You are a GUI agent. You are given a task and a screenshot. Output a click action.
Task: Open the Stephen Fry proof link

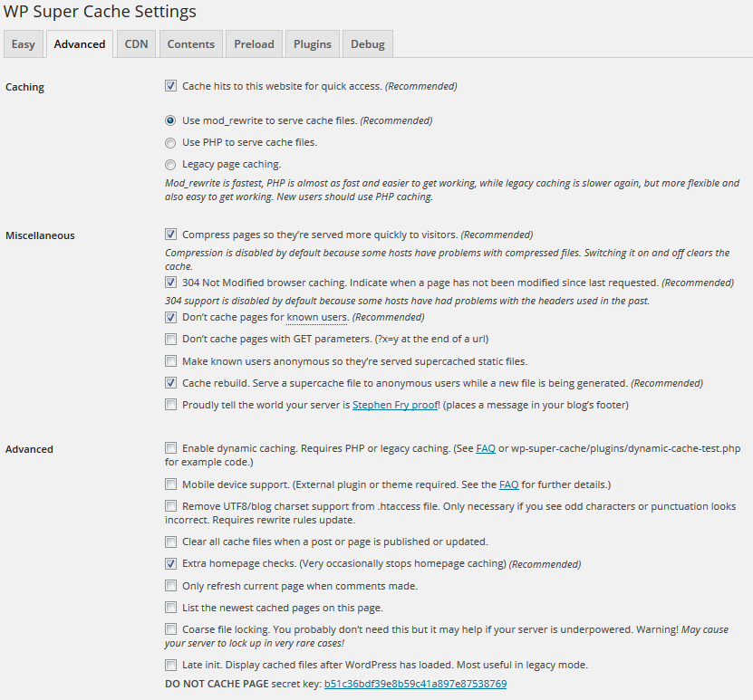(x=395, y=405)
